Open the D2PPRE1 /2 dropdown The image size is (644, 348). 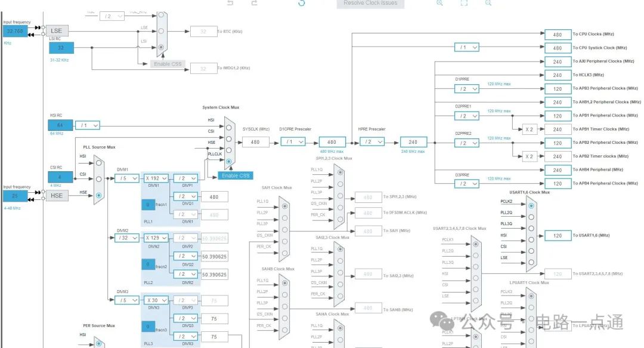(x=467, y=116)
